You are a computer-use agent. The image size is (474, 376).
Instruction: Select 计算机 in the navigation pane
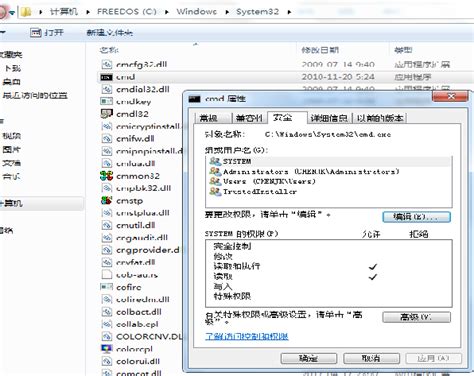point(11,203)
